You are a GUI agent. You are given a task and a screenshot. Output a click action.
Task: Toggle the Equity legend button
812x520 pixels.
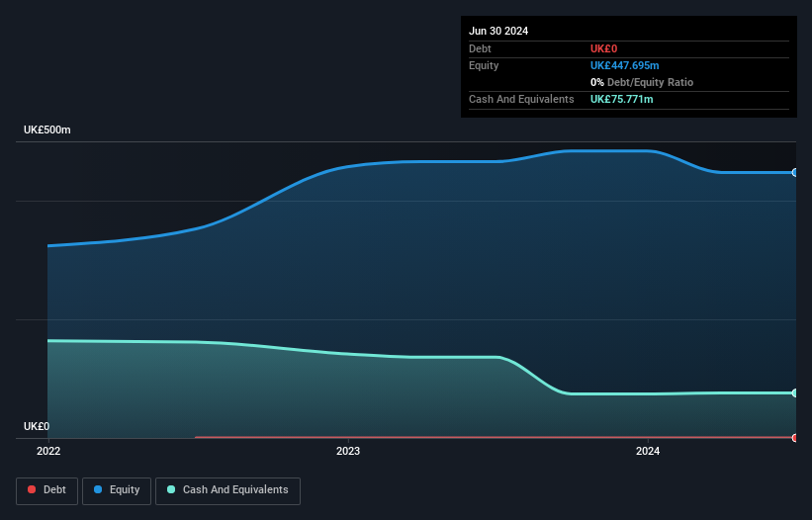pos(117,490)
